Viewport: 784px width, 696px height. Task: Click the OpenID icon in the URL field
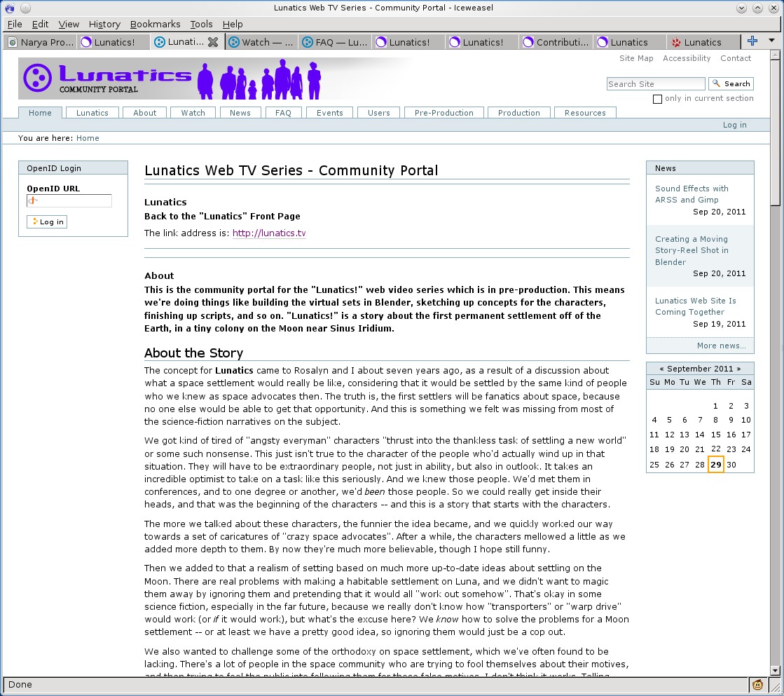(x=32, y=200)
